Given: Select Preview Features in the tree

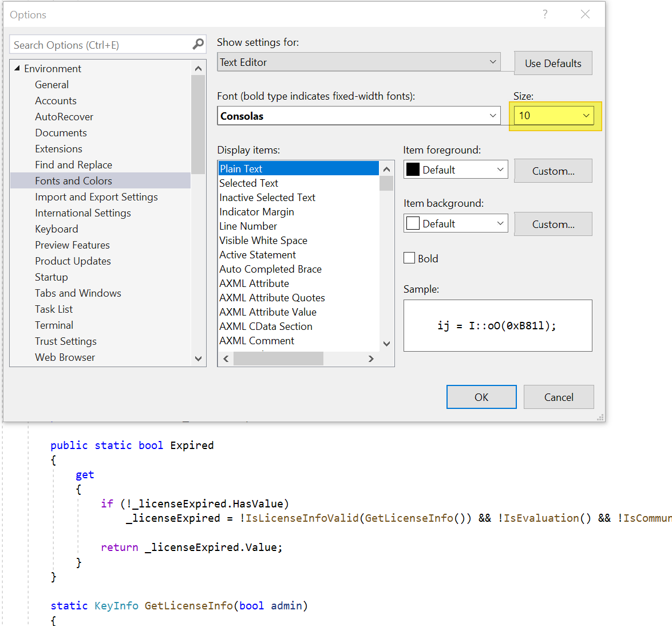Looking at the screenshot, I should [x=73, y=245].
